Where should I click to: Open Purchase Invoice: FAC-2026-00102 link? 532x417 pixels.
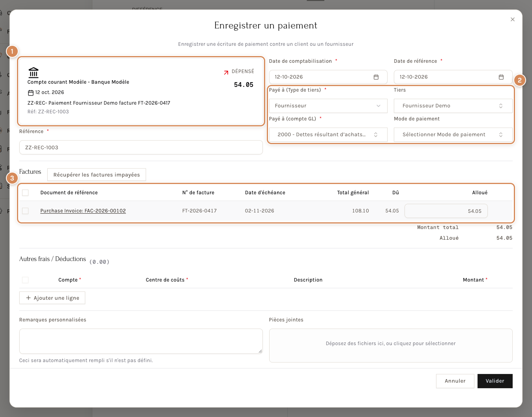point(83,211)
